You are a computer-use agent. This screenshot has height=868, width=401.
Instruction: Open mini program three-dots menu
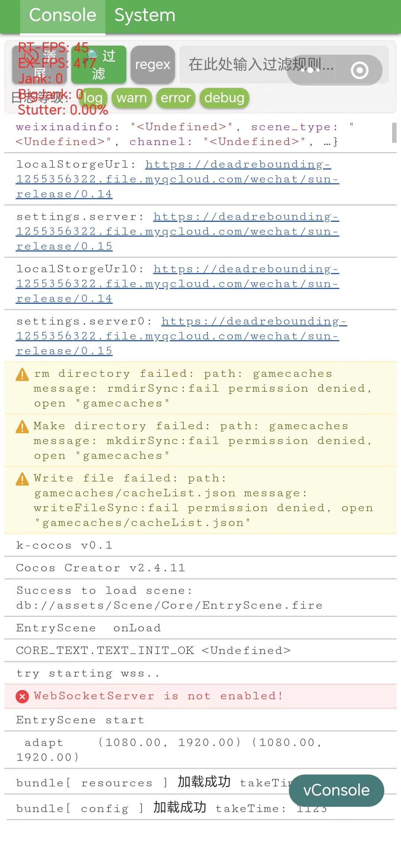click(310, 70)
